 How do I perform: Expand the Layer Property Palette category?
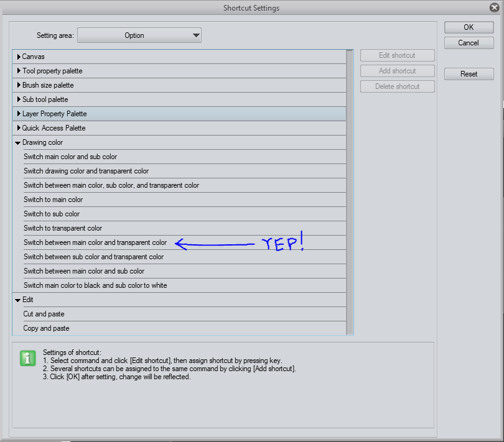pos(19,114)
